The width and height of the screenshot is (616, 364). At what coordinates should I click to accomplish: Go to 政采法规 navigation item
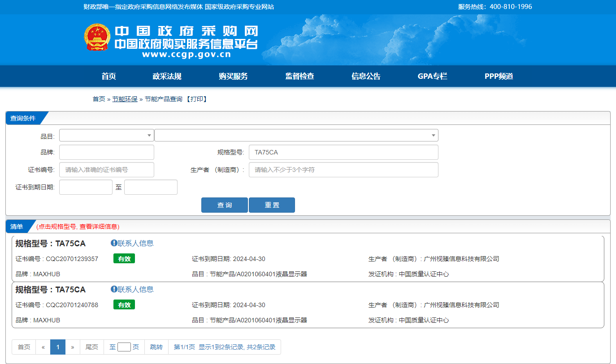pos(167,76)
